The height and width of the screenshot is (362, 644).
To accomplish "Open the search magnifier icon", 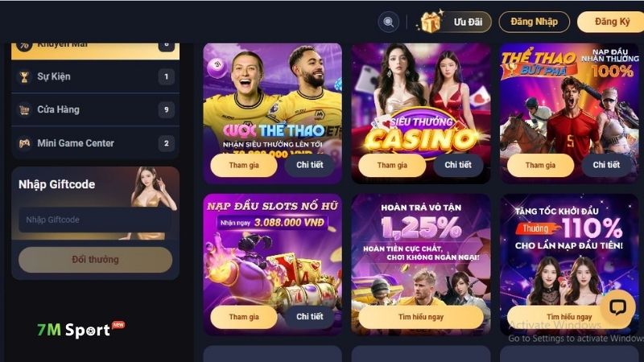I will [x=388, y=22].
